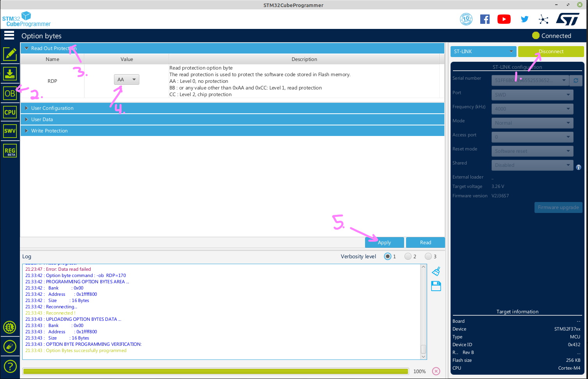
Task: Expand the User Data section
Action: pyautogui.click(x=232, y=120)
